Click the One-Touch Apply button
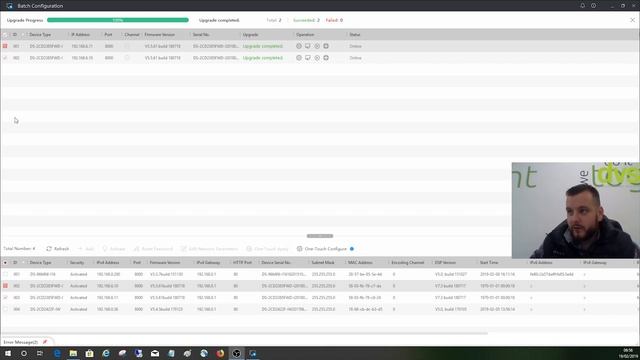The width and height of the screenshot is (640, 360). pos(267,249)
